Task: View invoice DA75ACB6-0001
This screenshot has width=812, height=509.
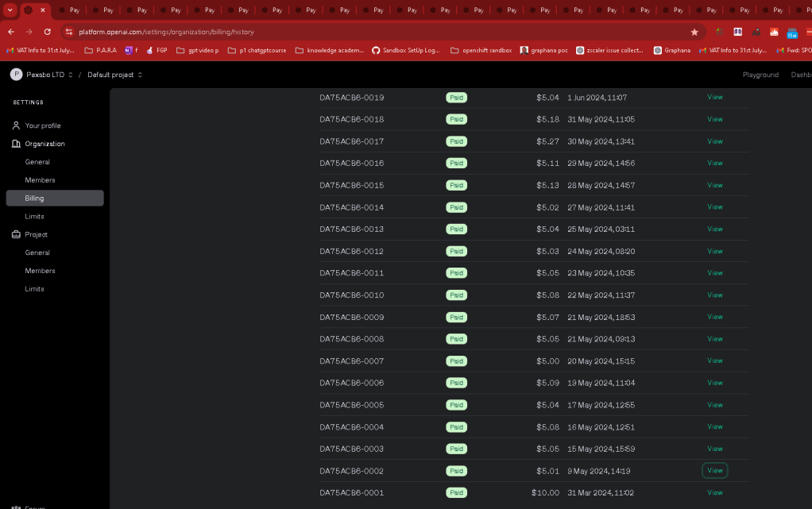Action: point(714,492)
